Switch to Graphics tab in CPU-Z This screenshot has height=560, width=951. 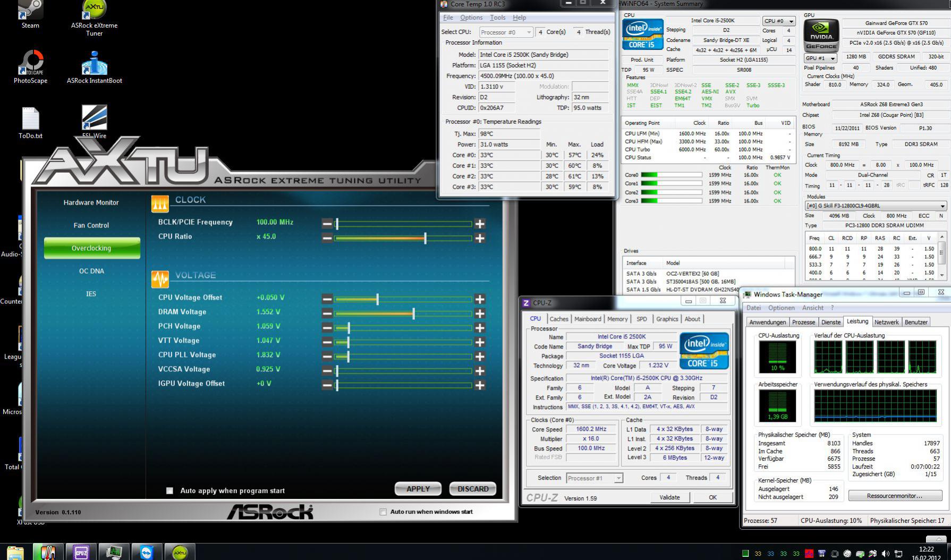coord(667,319)
